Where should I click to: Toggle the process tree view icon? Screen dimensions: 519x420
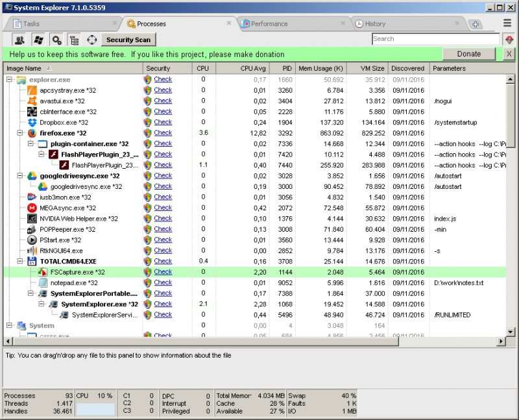click(75, 40)
